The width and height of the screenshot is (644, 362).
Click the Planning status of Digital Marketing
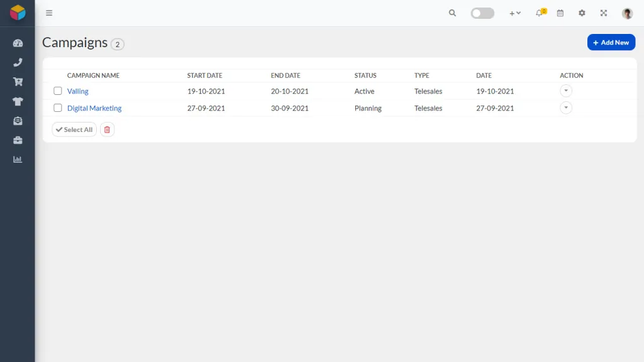point(368,108)
